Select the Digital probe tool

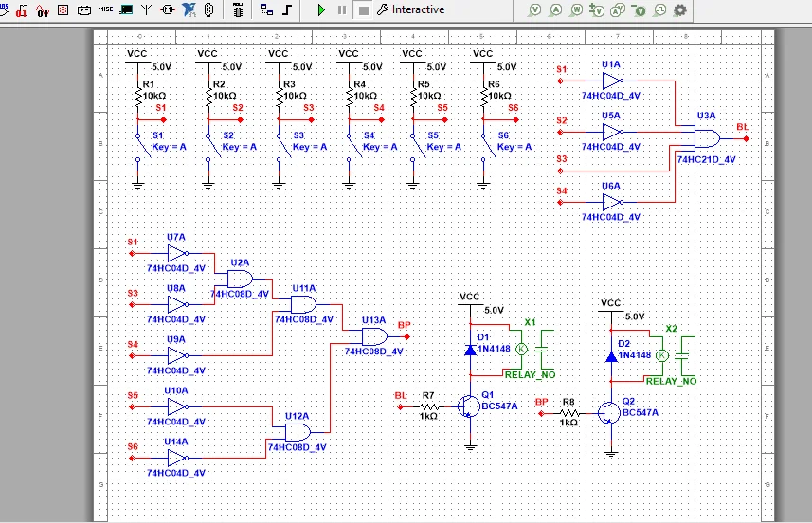[x=660, y=9]
